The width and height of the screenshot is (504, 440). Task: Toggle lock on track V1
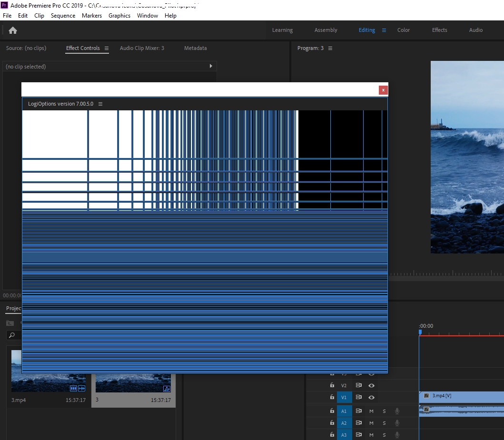pos(332,397)
